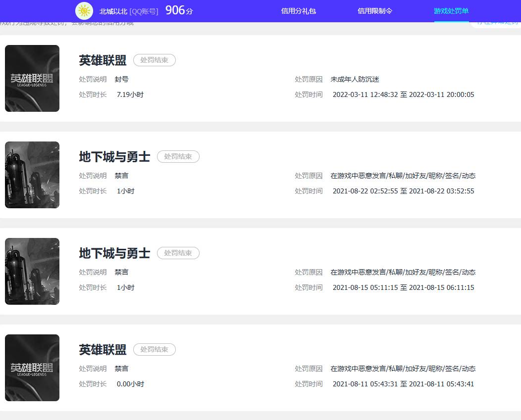The height and width of the screenshot is (420, 521).
Task: Click the bottom 英雄联盟 game cover
Action: tap(32, 368)
